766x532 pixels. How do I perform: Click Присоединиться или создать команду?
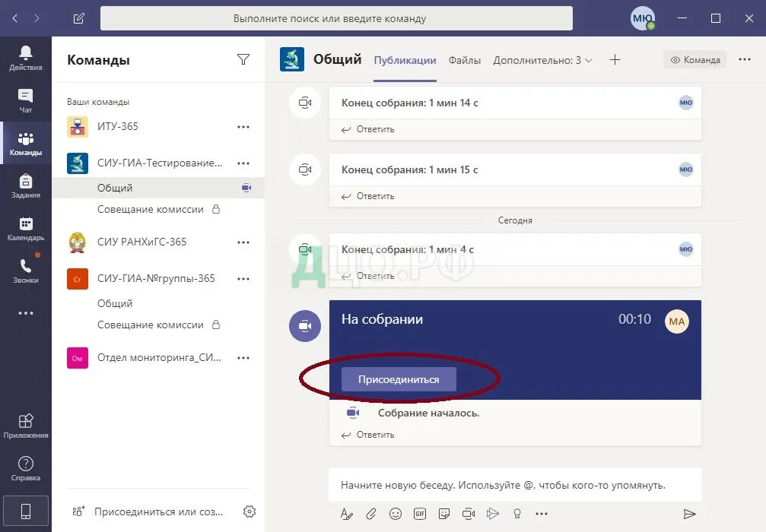[x=148, y=511]
